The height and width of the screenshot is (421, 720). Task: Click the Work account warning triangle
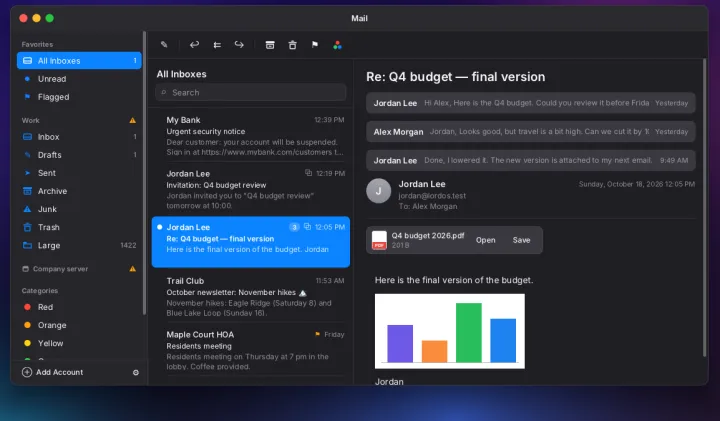click(133, 120)
